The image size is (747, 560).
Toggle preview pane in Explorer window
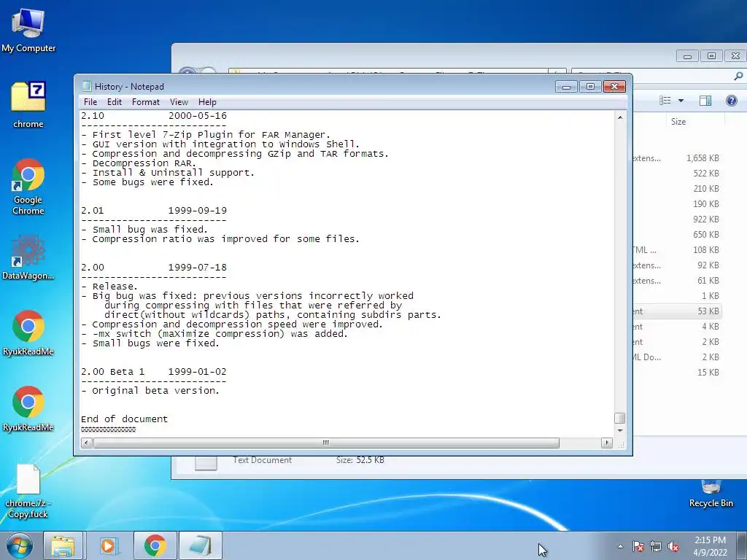(705, 101)
